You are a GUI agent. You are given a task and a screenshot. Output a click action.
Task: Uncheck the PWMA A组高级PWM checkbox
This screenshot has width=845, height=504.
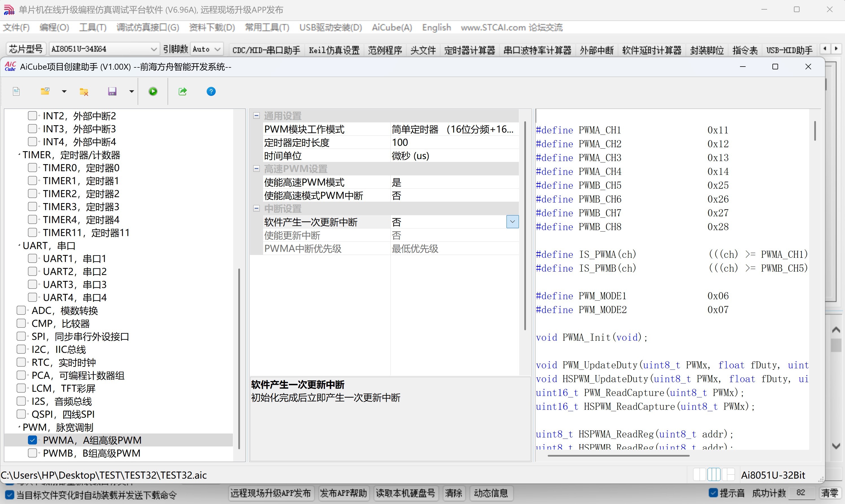click(32, 440)
